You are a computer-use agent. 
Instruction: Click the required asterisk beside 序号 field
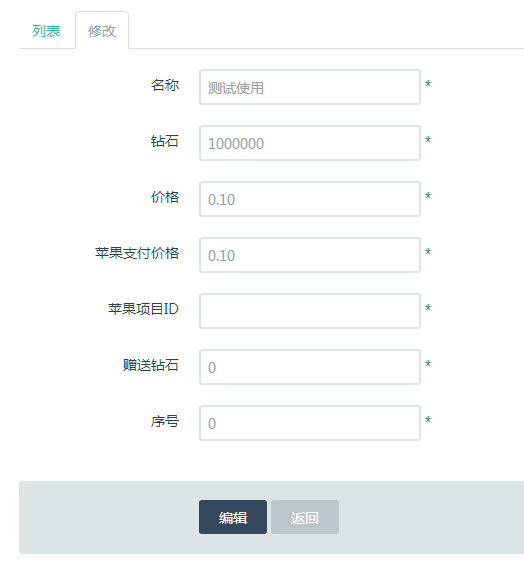tap(428, 420)
